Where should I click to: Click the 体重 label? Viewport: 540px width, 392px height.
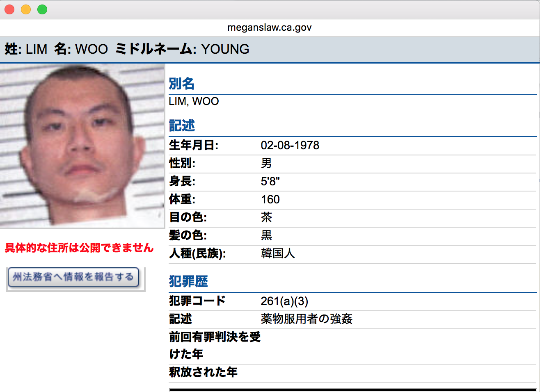coord(182,200)
